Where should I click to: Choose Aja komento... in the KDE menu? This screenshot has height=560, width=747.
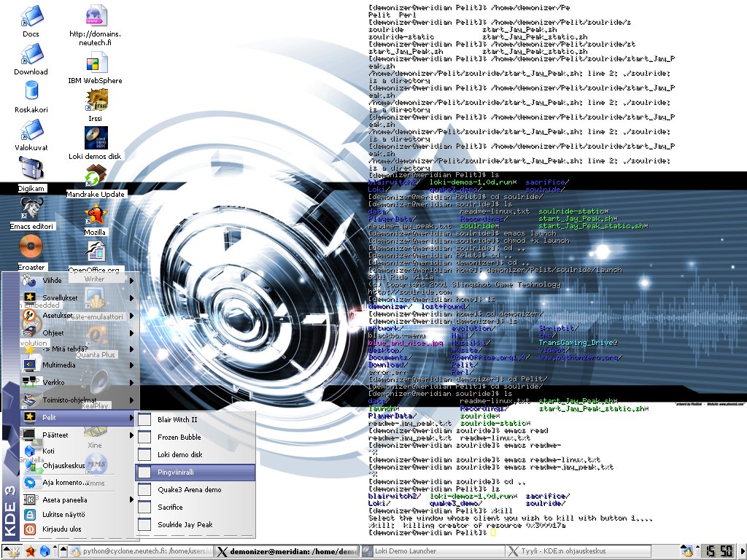pos(77,483)
